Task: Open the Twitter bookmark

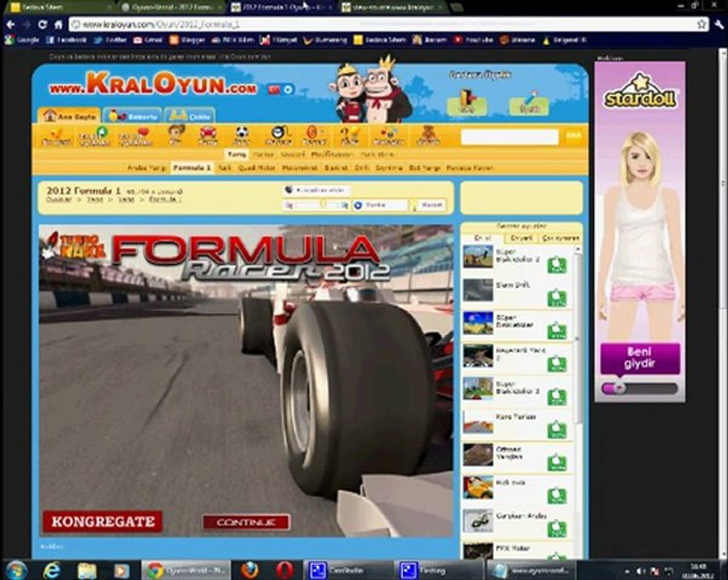Action: click(110, 40)
